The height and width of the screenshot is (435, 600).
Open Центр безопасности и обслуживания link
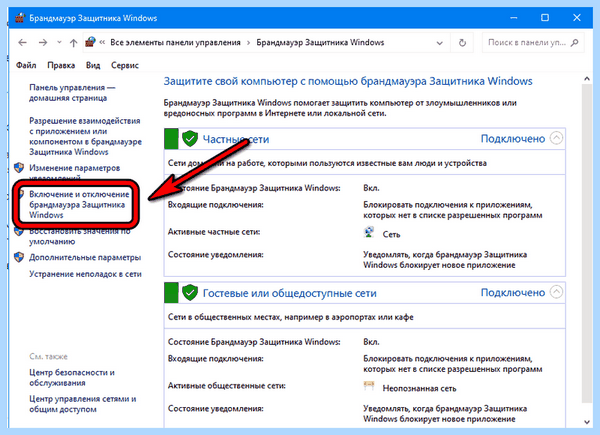coord(72,378)
